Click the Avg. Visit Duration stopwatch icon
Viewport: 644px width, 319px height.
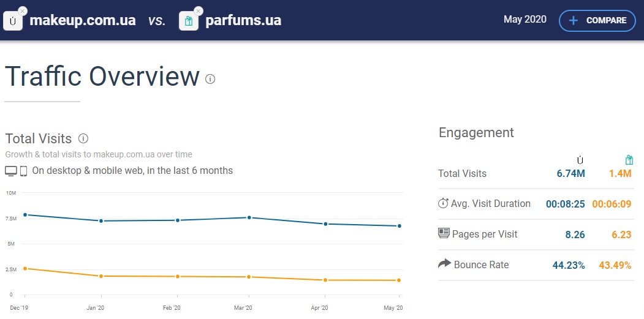pyautogui.click(x=443, y=203)
